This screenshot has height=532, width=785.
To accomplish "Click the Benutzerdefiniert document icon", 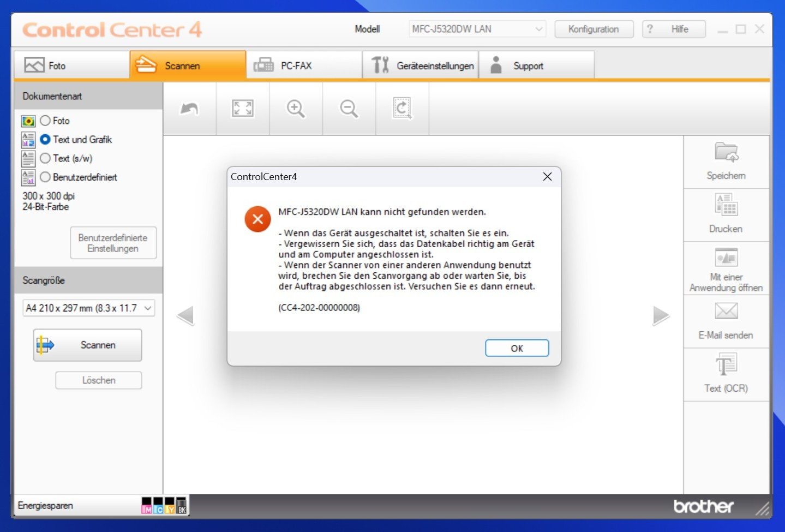I will pos(28,177).
